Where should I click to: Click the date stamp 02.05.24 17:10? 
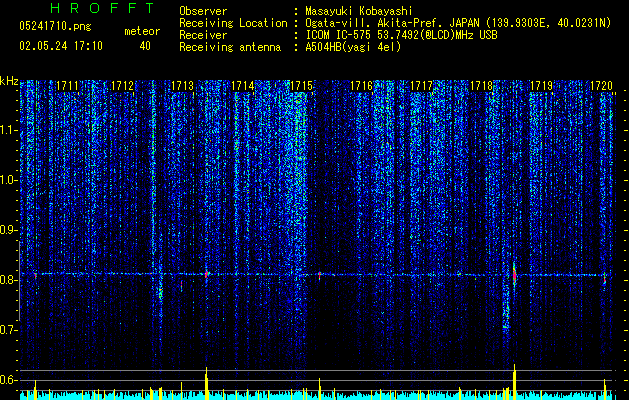tap(61, 46)
